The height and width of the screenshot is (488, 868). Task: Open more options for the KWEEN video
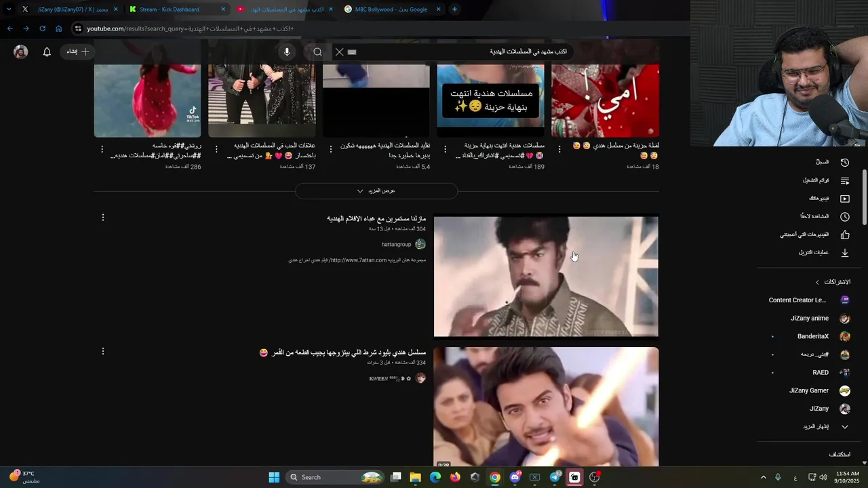(103, 351)
